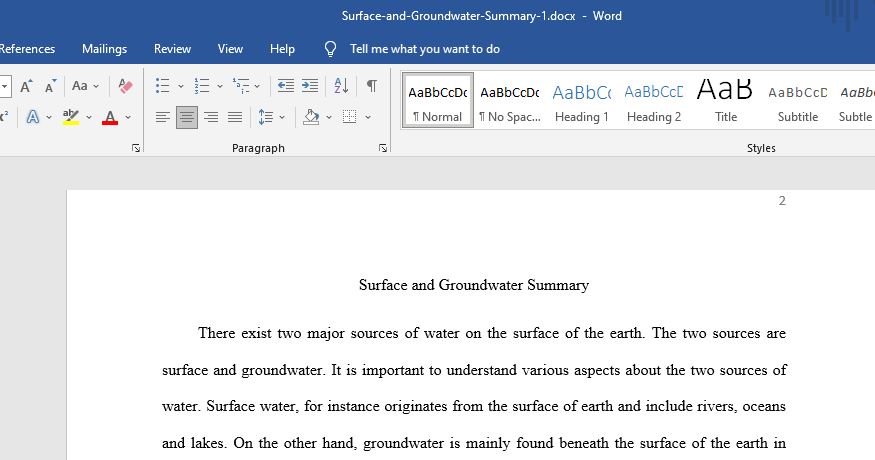Open Text Effects and Typography
Image resolution: width=875 pixels, height=460 pixels.
pyautogui.click(x=33, y=117)
